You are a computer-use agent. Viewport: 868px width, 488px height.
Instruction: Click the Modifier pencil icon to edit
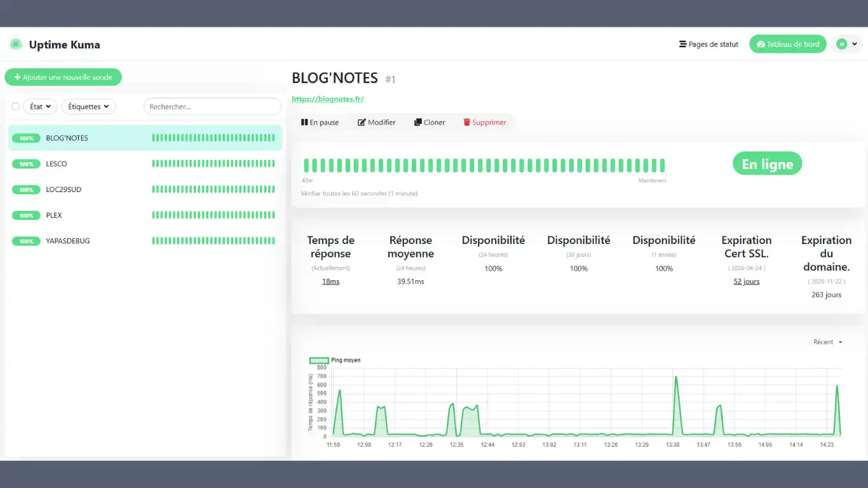tap(360, 122)
